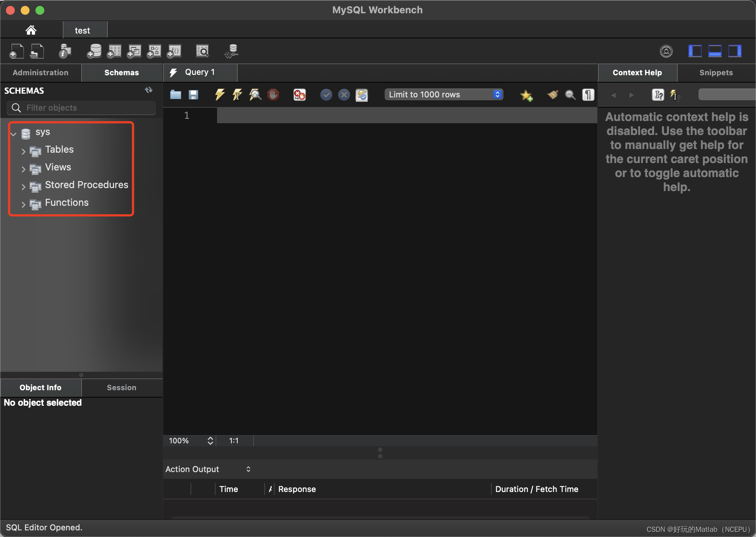Expand the Tables tree node
Viewport: 756px width, 537px height.
click(x=23, y=151)
